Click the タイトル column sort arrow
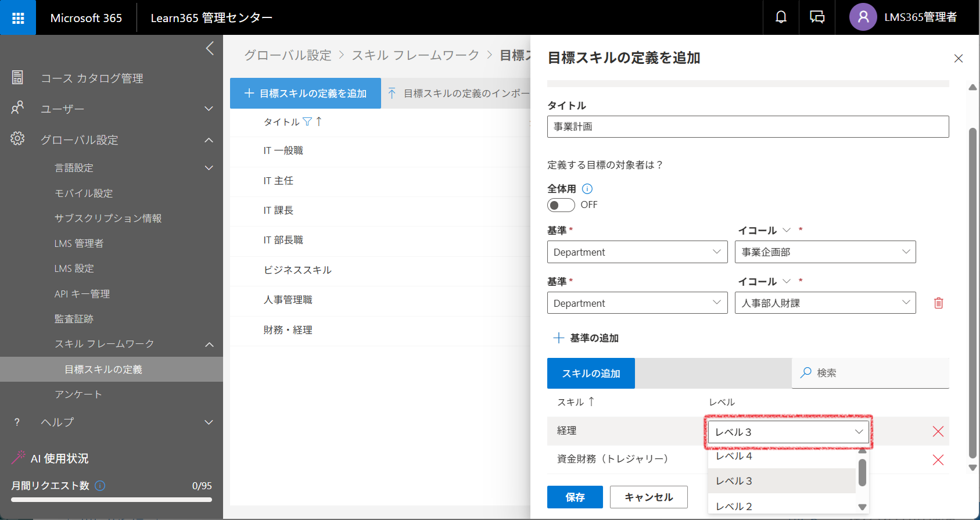The height and width of the screenshot is (520, 980). click(x=319, y=121)
